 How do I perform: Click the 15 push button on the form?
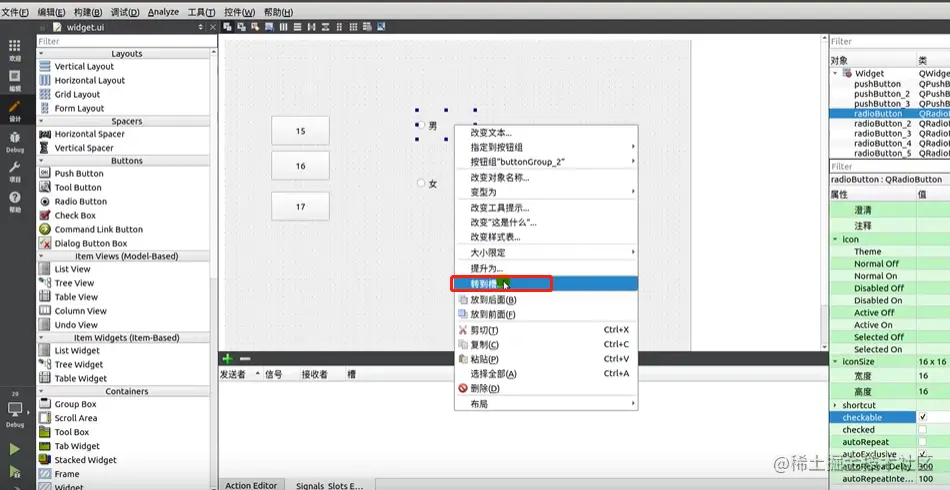point(301,131)
